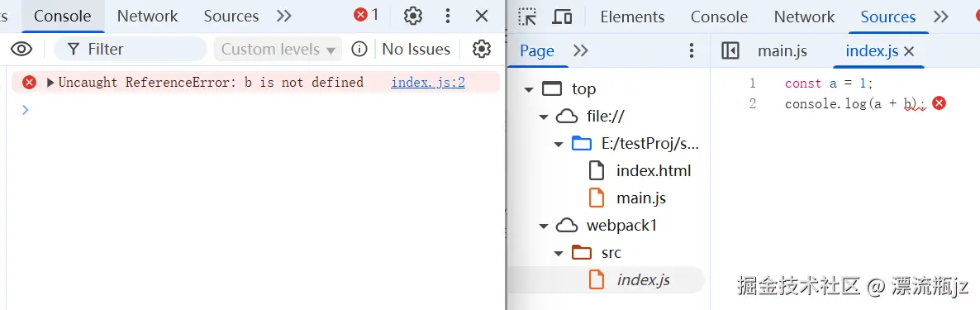Click the index.html document icon
Screen dimensions: 980x310
pyautogui.click(x=597, y=170)
